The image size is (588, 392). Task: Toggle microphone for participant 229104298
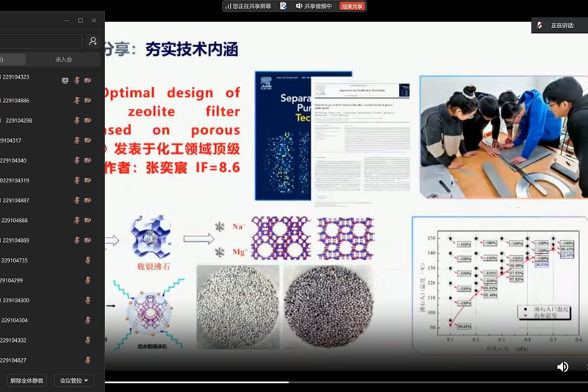click(x=76, y=121)
